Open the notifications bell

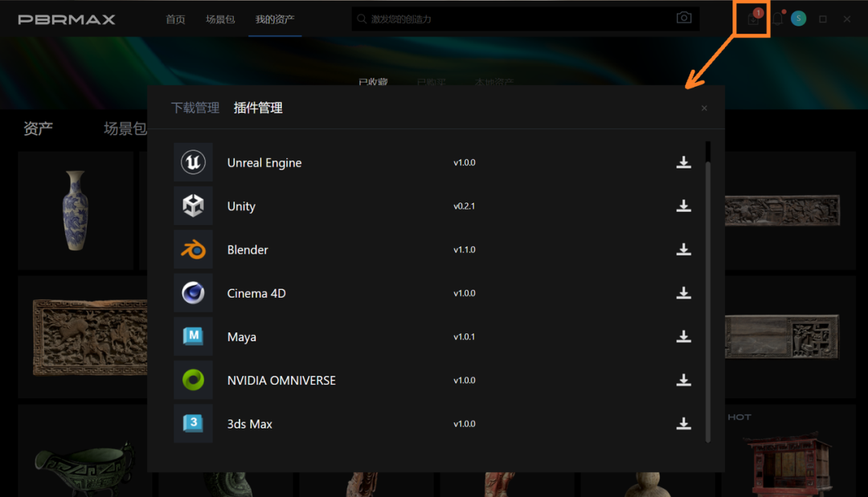[x=778, y=18]
